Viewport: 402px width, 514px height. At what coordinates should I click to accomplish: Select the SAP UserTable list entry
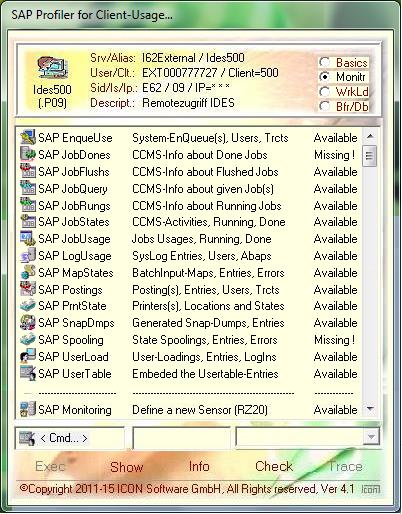[x=189, y=373]
